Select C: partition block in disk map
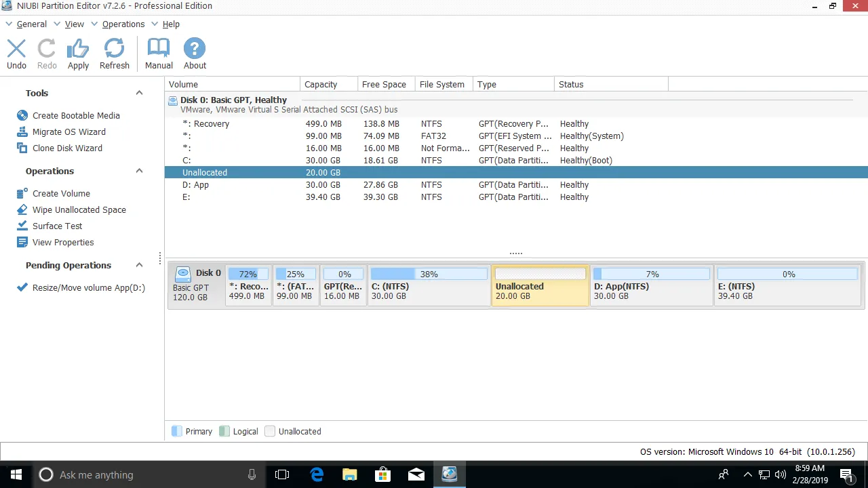 click(x=429, y=286)
